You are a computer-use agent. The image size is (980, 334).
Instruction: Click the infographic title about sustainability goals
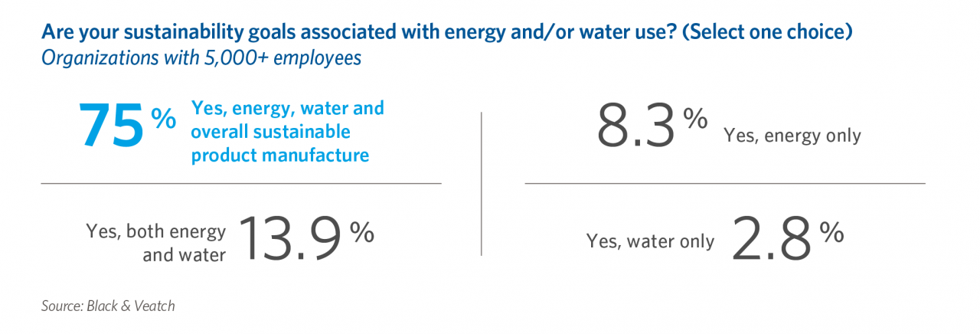coord(447,33)
